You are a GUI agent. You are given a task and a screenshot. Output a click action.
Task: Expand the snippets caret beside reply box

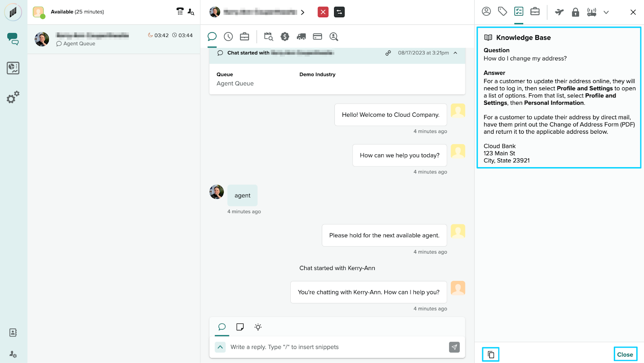click(220, 347)
